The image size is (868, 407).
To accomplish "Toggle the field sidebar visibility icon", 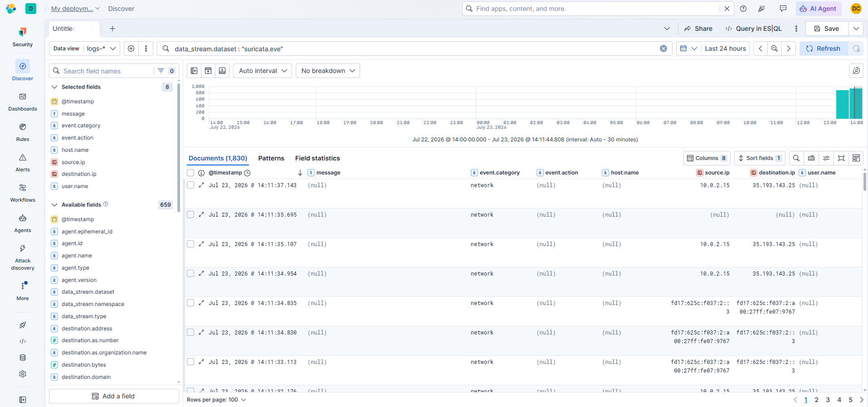I will coord(194,71).
